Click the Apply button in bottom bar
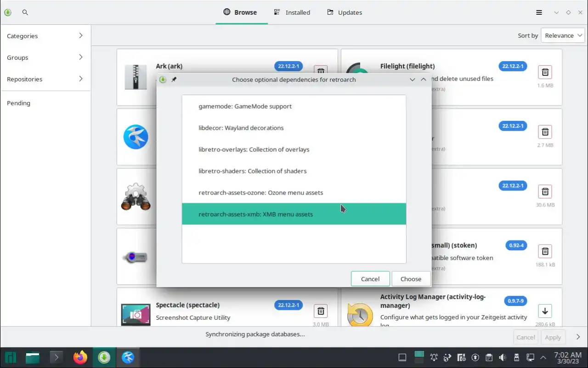588x368 pixels. click(x=553, y=337)
